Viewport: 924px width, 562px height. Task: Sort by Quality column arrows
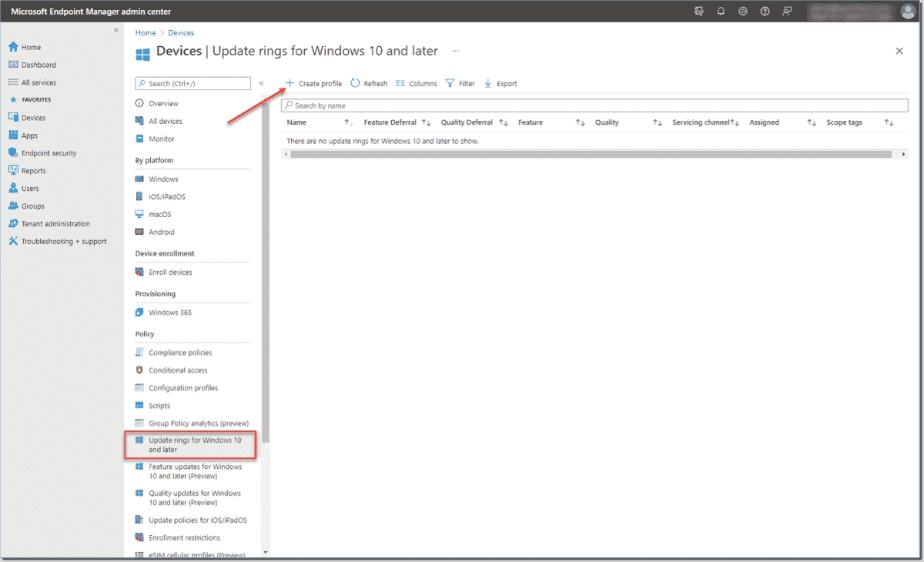tap(658, 122)
